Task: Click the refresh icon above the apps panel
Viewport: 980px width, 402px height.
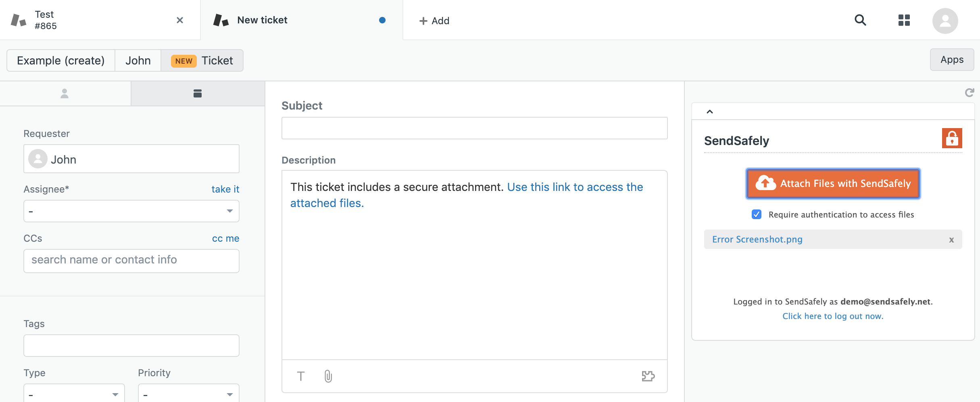Action: [970, 93]
